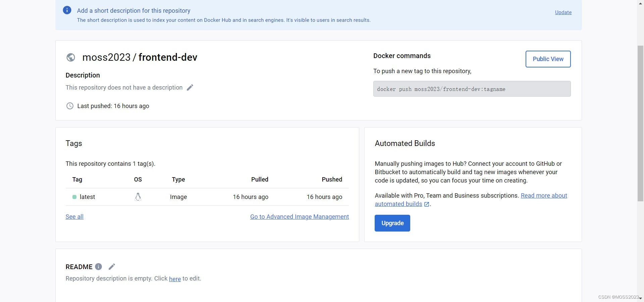Click the Upgrade button

click(392, 223)
